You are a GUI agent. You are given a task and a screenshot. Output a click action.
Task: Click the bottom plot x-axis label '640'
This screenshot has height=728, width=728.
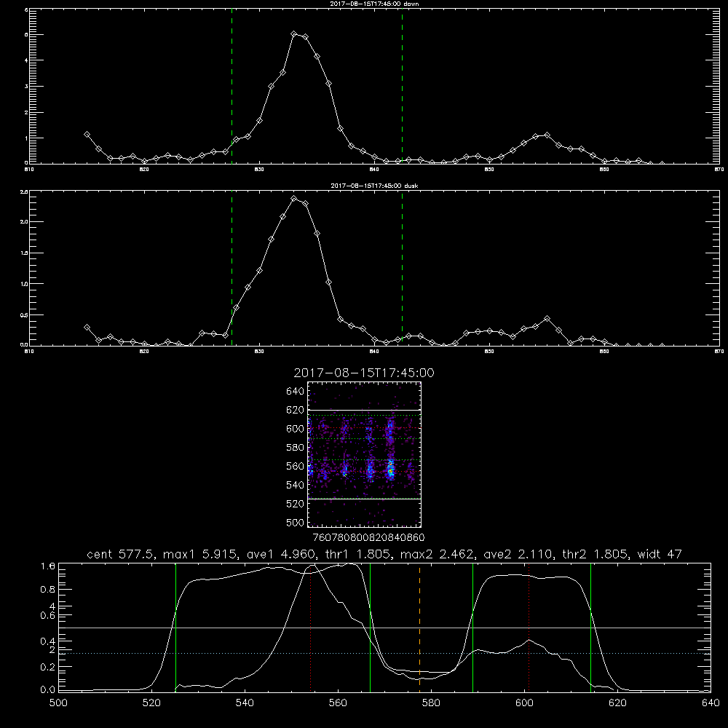(x=711, y=703)
